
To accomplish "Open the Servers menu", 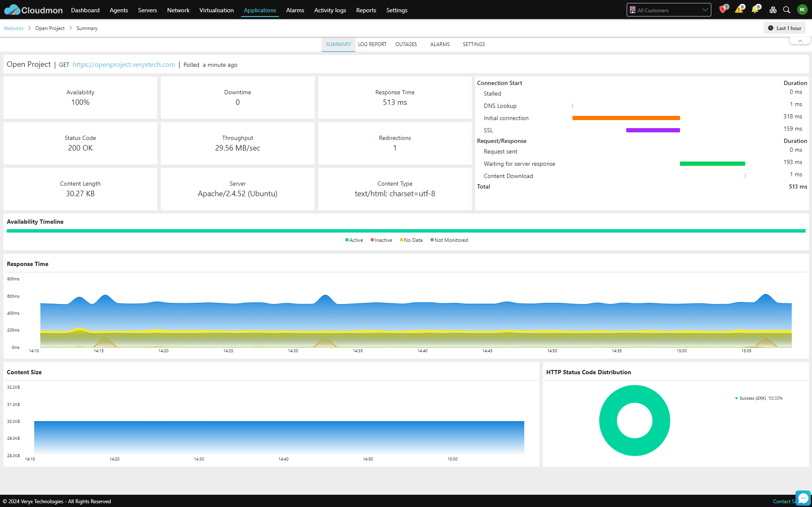I will pyautogui.click(x=147, y=10).
